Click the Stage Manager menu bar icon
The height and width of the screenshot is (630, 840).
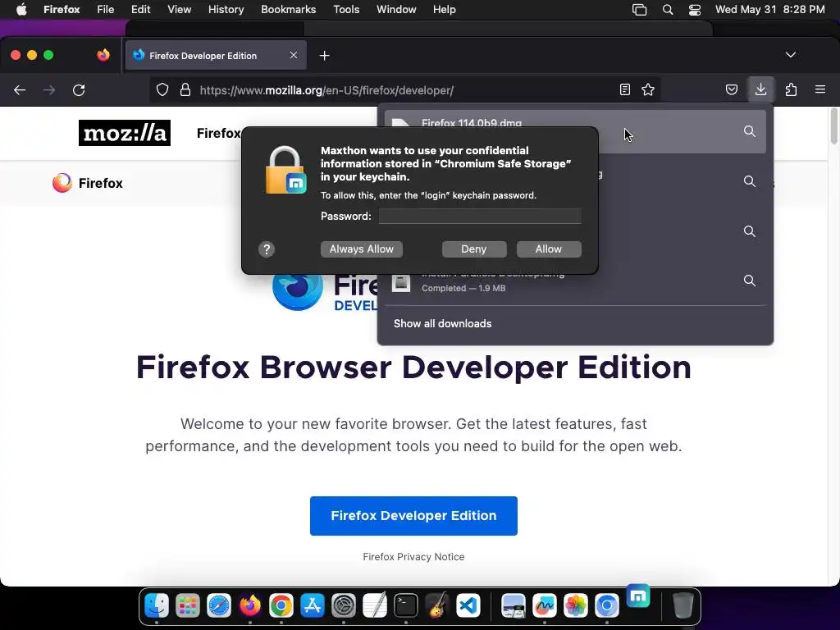[x=639, y=10]
